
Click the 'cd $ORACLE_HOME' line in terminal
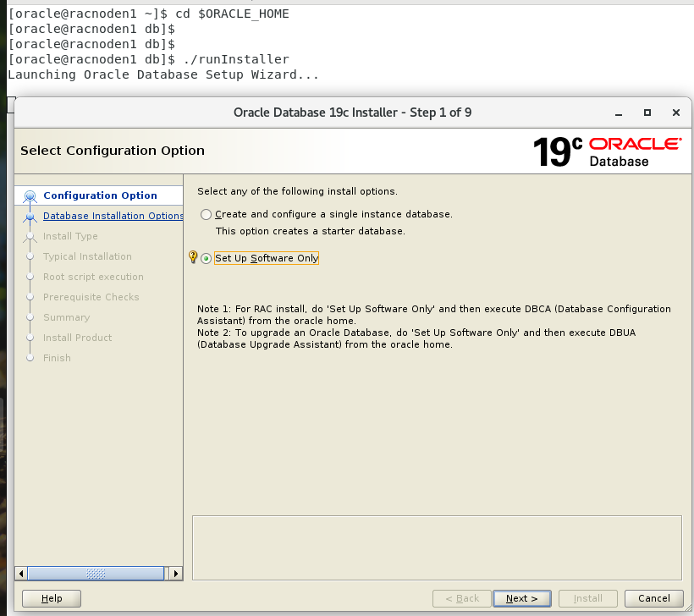click(149, 14)
